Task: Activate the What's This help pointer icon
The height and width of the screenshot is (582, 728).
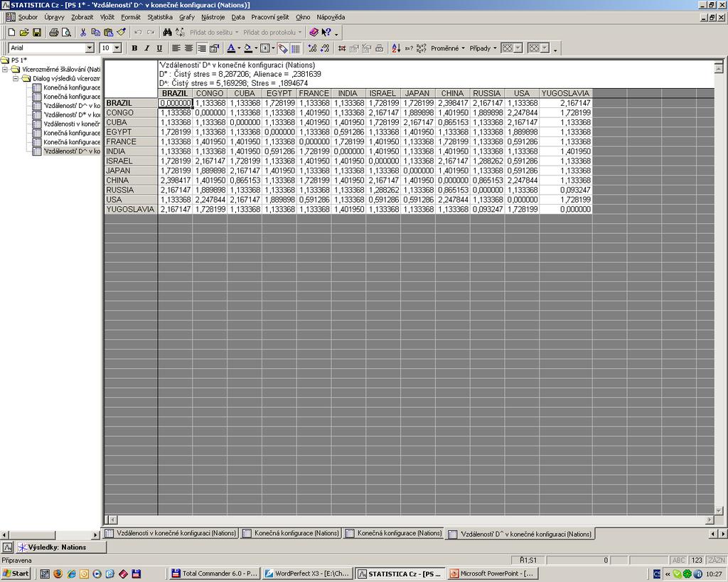Action: (x=326, y=33)
